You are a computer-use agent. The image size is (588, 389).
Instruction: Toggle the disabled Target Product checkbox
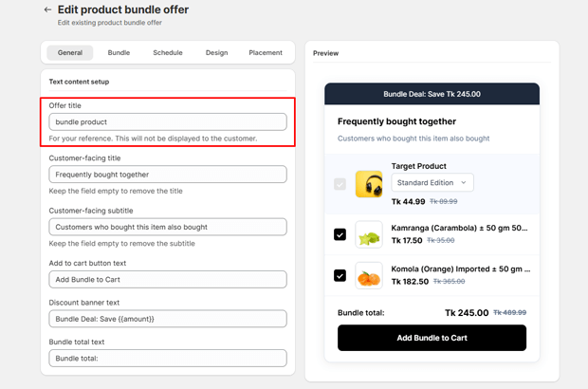[x=340, y=184]
